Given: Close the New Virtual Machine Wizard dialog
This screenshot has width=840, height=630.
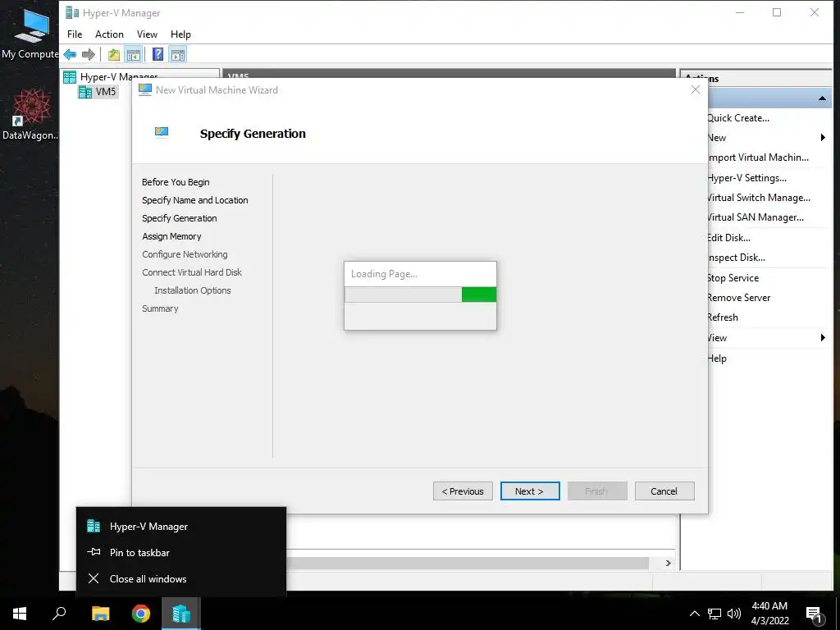Looking at the screenshot, I should point(696,90).
